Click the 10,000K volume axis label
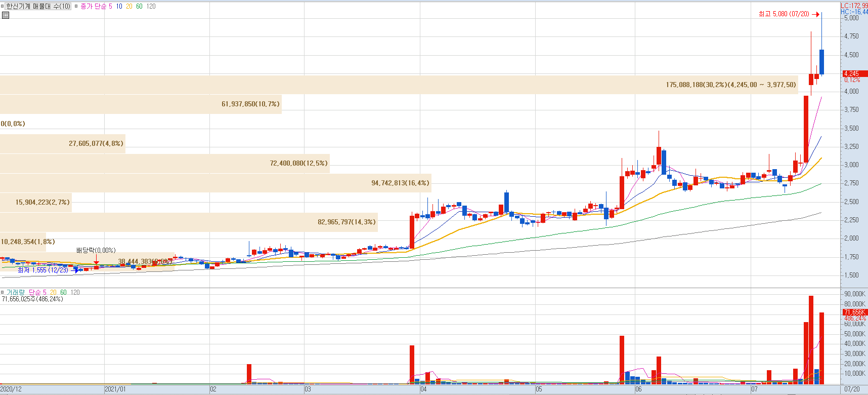Viewport: 868px width, 395px height. tap(855, 374)
